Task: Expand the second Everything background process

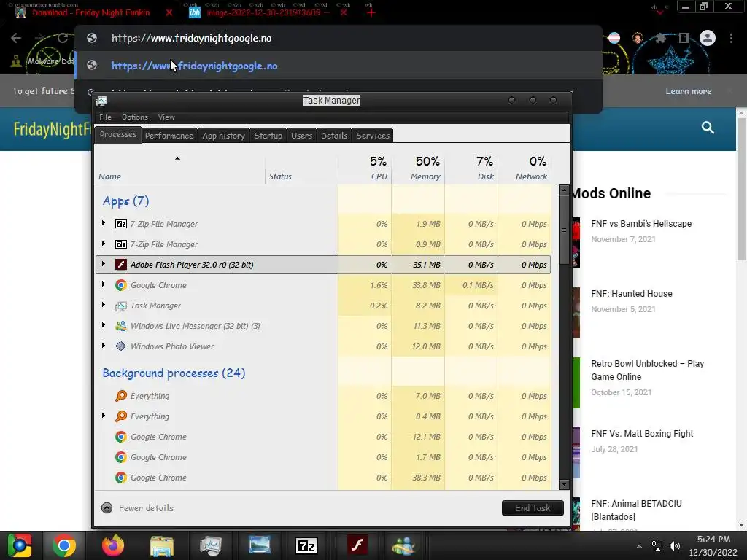Action: coord(104,416)
